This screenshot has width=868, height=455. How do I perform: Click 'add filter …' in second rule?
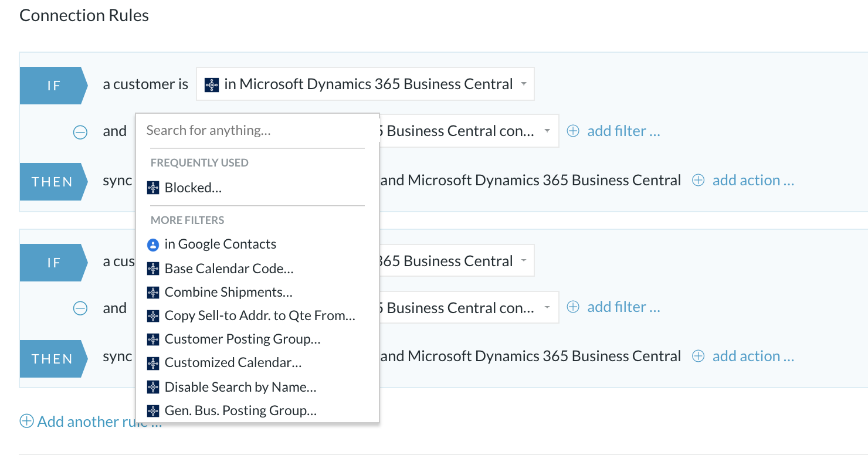(x=623, y=307)
